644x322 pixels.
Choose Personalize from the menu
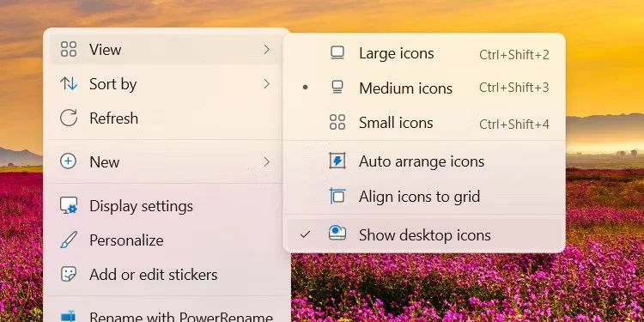tap(167, 240)
